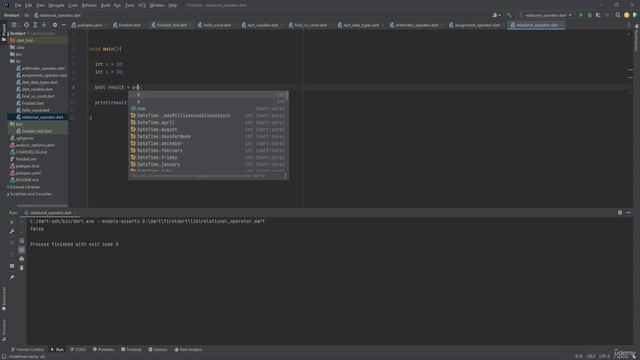Image resolution: width=640 pixels, height=360 pixels.
Task: Click the Debug bug icon in toolbar
Action: (x=589, y=15)
